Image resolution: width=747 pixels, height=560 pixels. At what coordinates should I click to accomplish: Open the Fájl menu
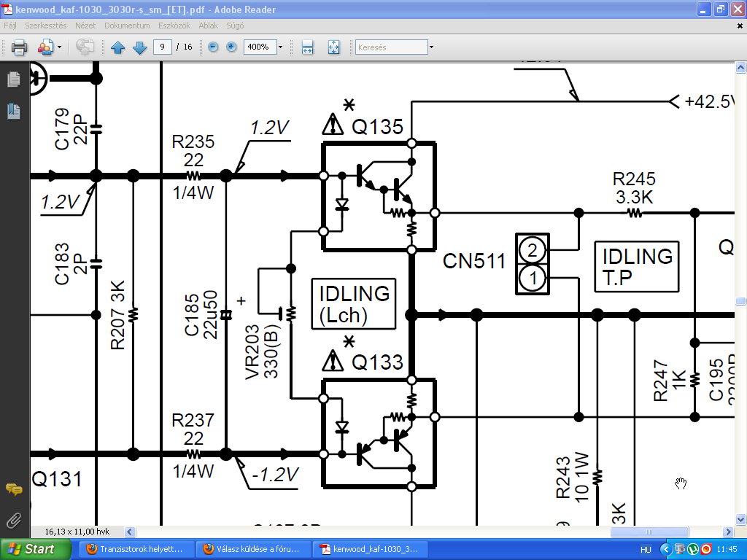point(10,26)
